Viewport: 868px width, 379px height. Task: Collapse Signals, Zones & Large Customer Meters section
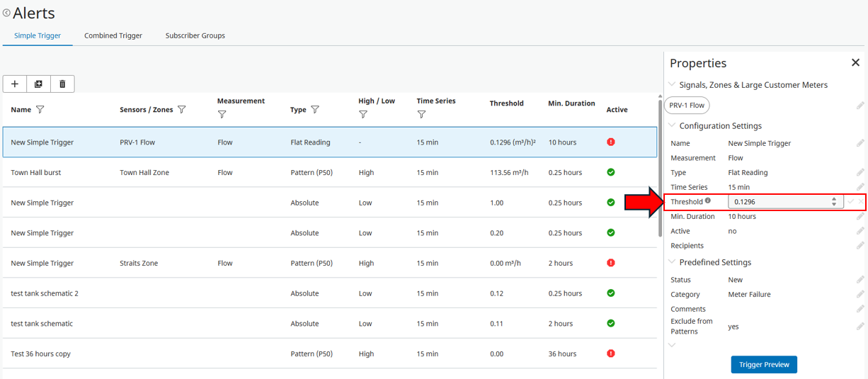(673, 85)
